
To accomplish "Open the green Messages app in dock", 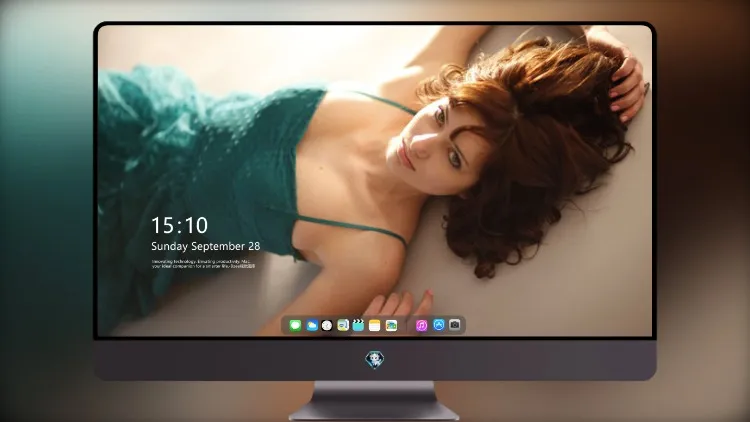I will pyautogui.click(x=295, y=326).
